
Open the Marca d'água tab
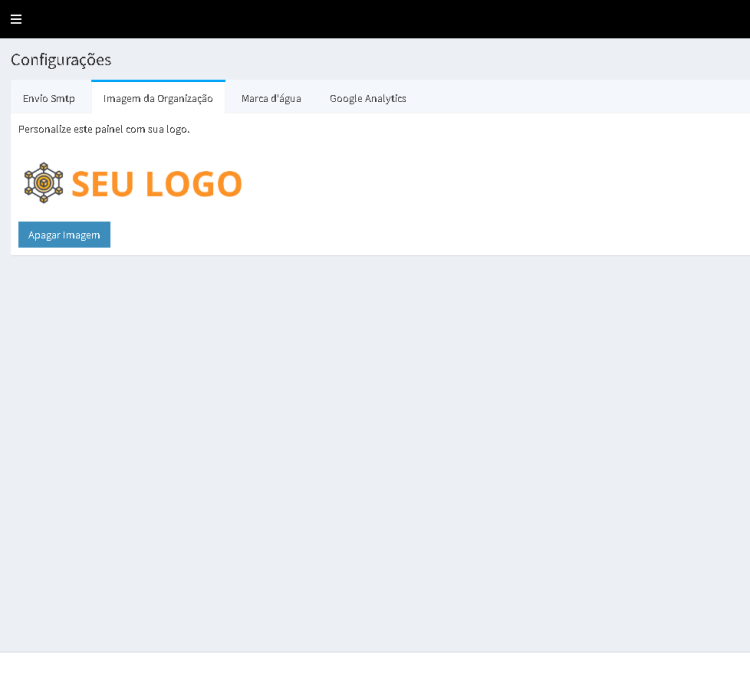click(x=271, y=98)
